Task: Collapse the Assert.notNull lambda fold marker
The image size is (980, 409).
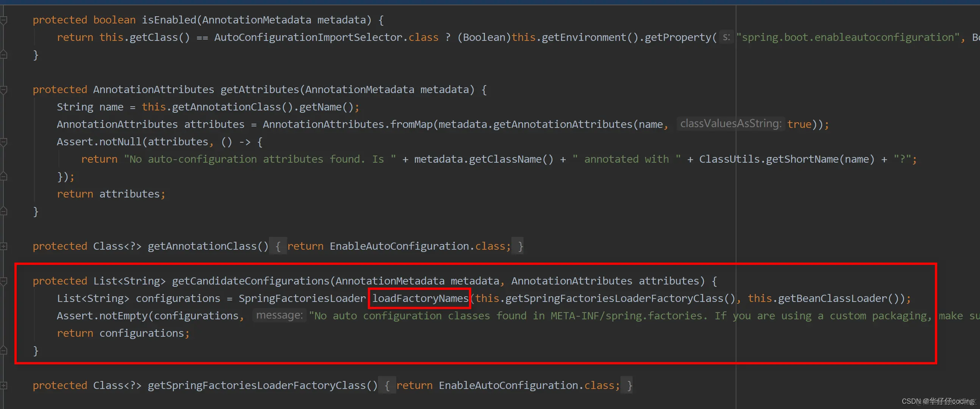Action: 4,142
